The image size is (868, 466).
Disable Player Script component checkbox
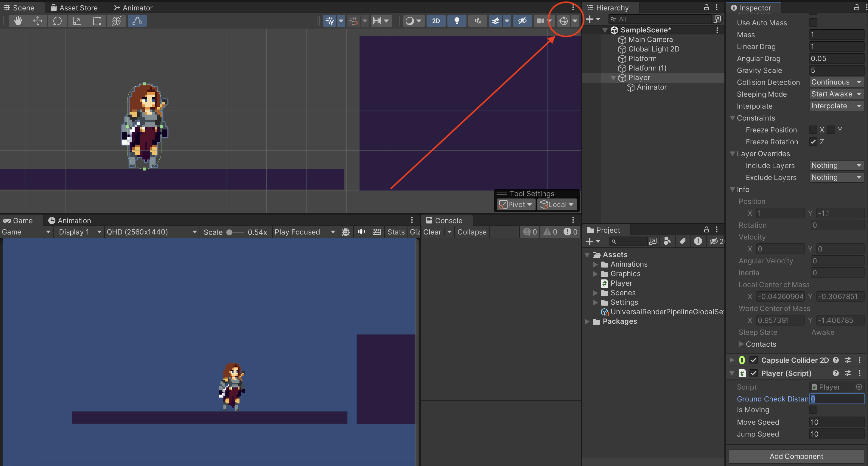[753, 373]
